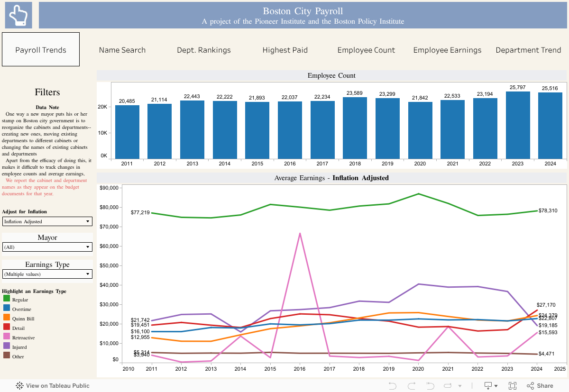Click the hand pointer logo icon
This screenshot has width=569, height=392.
click(18, 15)
